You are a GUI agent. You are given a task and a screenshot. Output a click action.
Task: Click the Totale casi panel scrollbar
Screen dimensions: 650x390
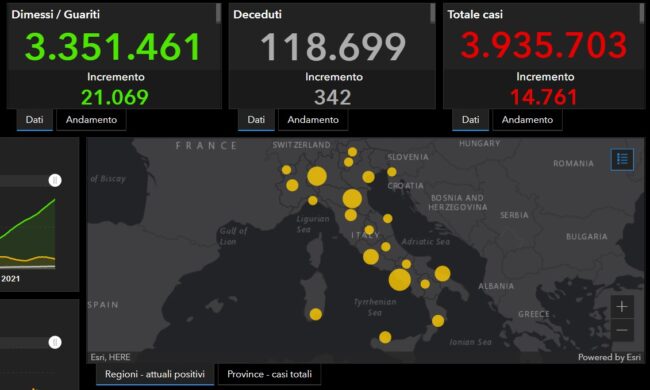pos(642,13)
